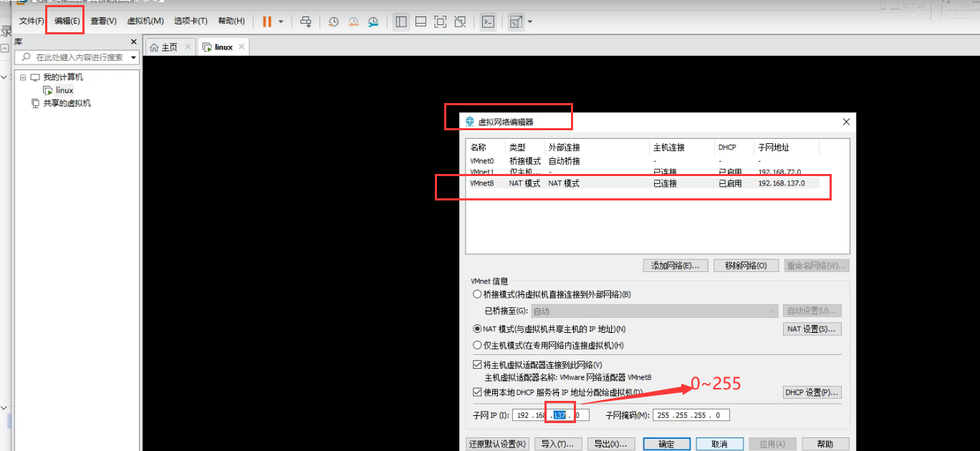Click the stretch guest display icon
The image size is (980, 451).
point(516,21)
